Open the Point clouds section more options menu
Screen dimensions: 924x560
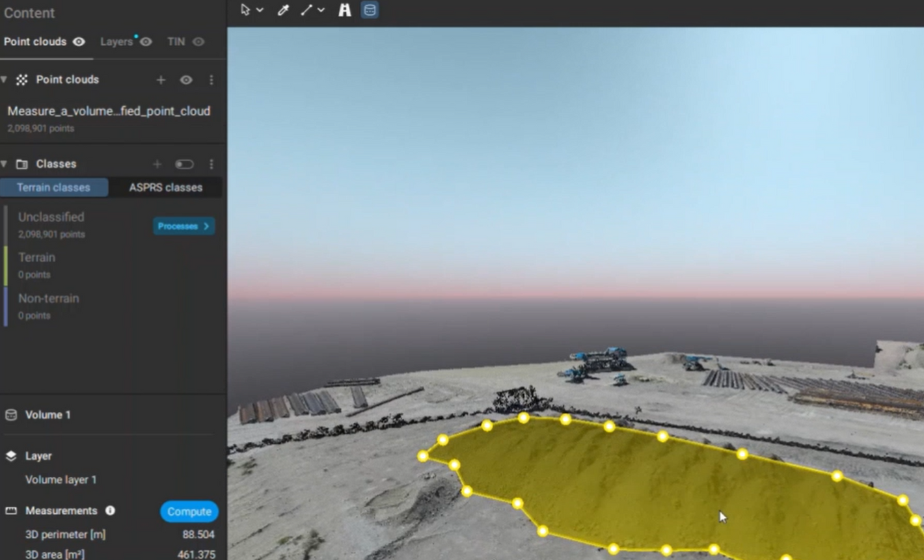pos(211,80)
